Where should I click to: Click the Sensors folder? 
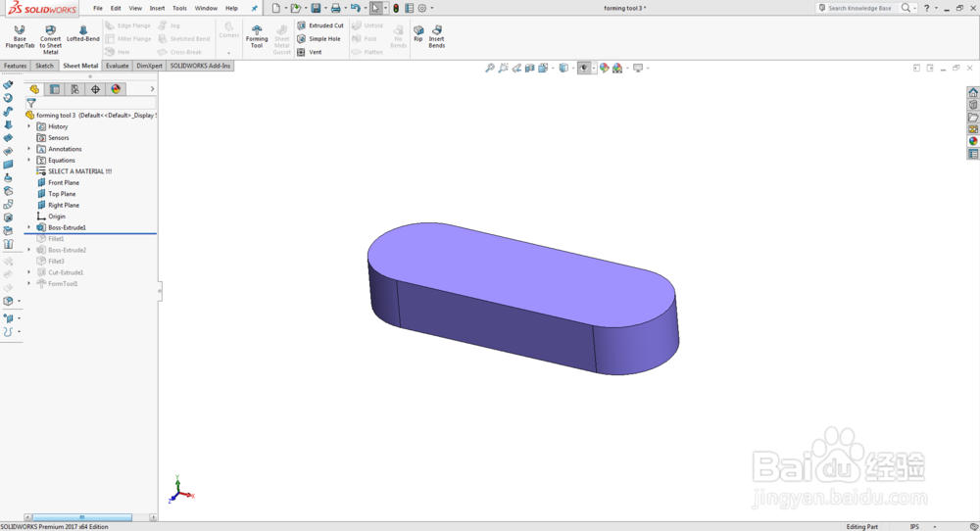53,137
